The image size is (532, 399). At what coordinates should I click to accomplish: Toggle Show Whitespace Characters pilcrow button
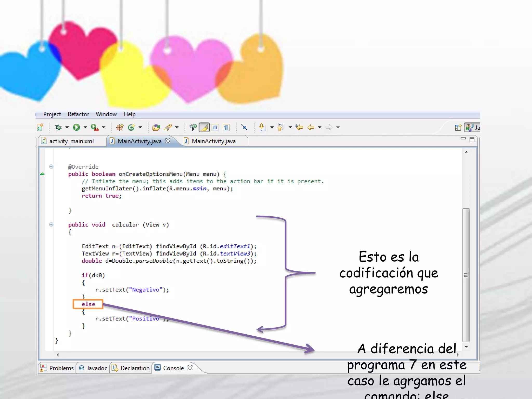tap(226, 128)
